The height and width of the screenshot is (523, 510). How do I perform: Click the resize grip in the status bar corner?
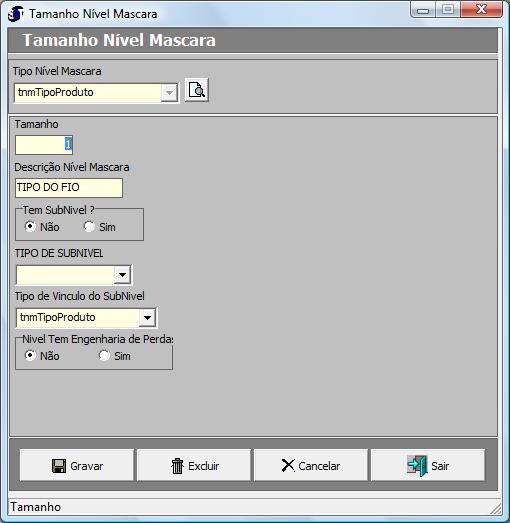tap(496, 509)
